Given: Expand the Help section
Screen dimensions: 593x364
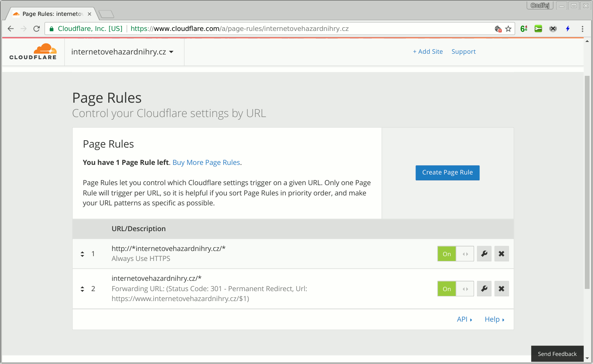Looking at the screenshot, I should click(x=494, y=319).
